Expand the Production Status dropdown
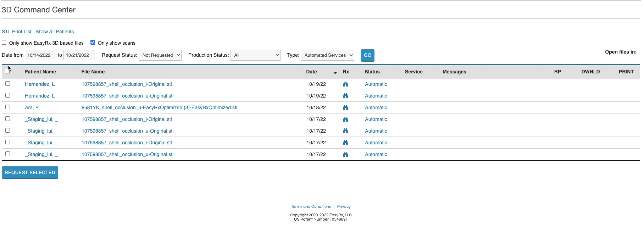Viewport: 644px width, 244px height. coord(255,55)
